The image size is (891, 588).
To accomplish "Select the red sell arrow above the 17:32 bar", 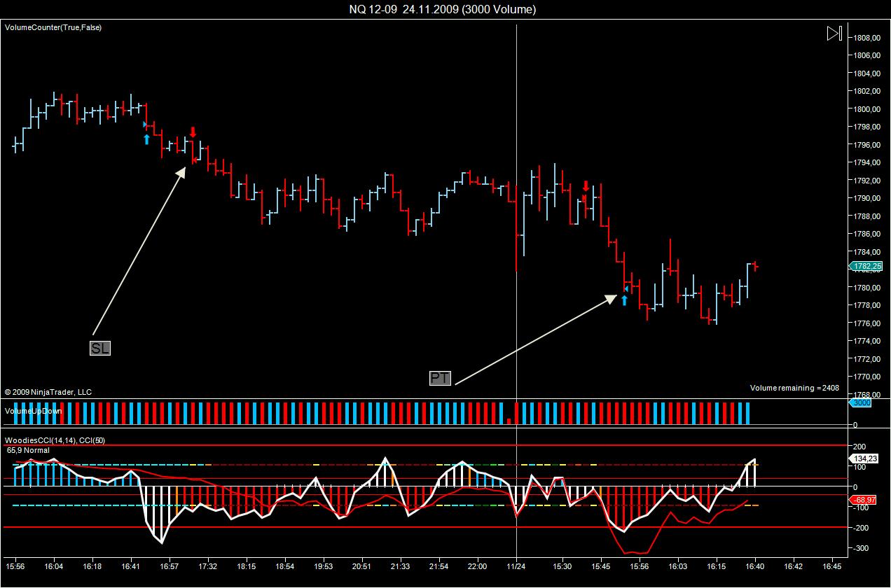I will click(x=193, y=132).
